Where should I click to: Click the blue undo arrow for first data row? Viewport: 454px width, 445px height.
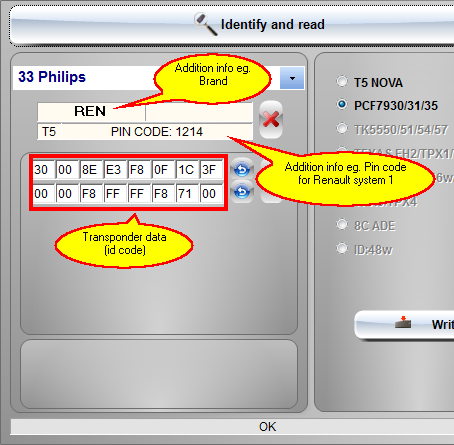(242, 170)
